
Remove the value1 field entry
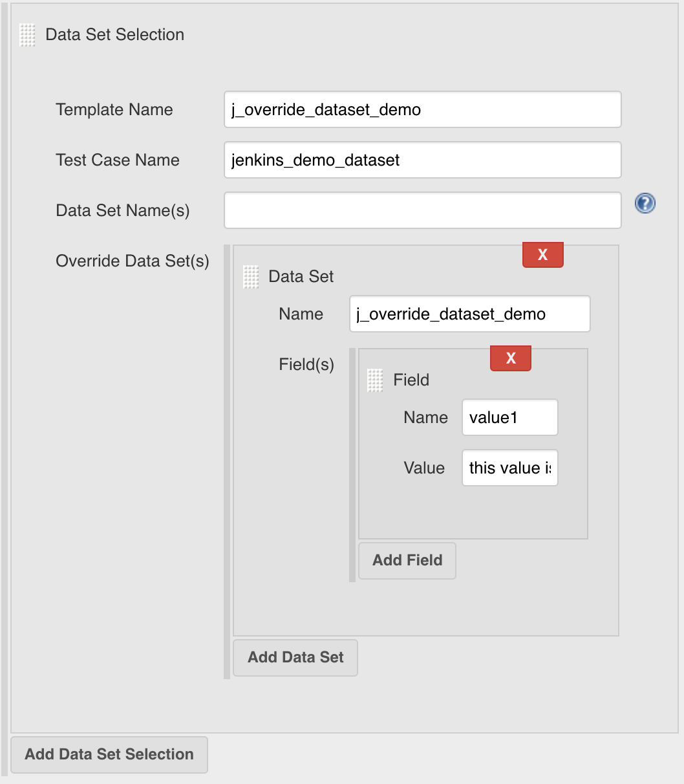(510, 358)
